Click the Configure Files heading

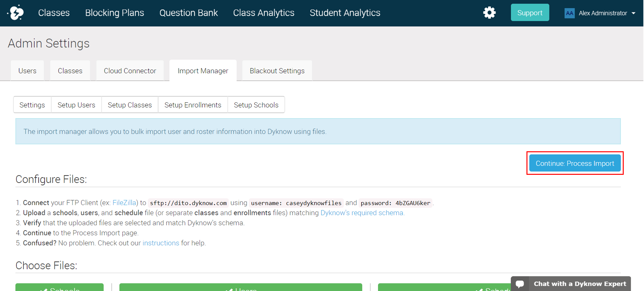click(51, 179)
